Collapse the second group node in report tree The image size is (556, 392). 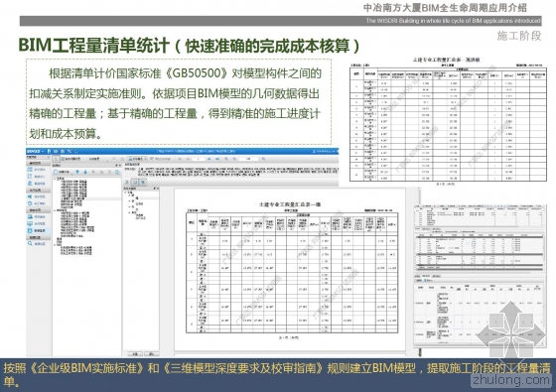55,210
